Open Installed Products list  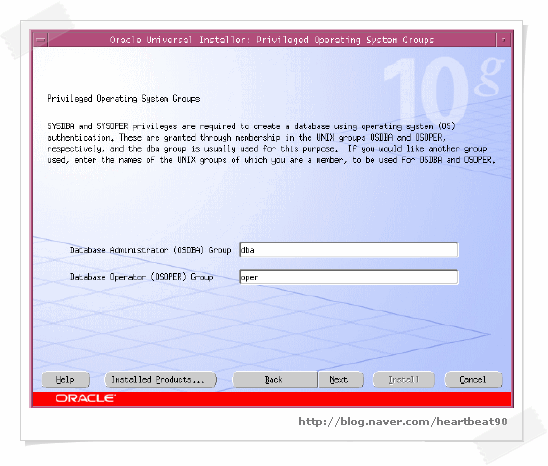click(x=160, y=380)
